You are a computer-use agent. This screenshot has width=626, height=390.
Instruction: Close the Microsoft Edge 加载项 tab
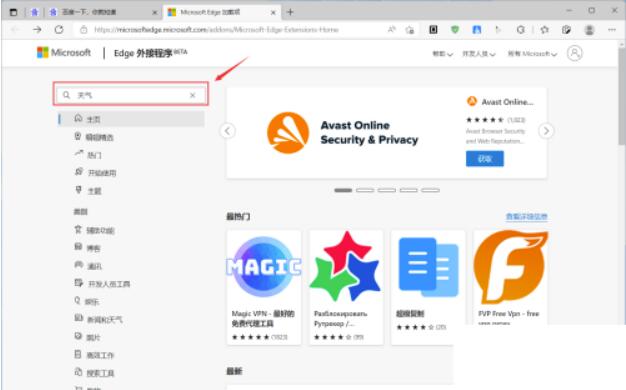pyautogui.click(x=273, y=13)
